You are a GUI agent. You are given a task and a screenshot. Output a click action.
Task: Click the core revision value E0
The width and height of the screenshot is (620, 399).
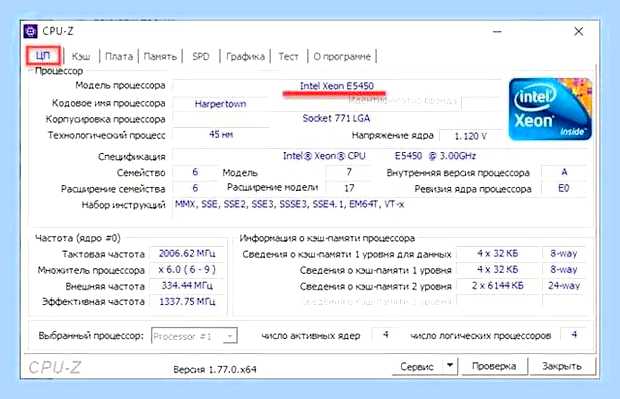coord(564,188)
